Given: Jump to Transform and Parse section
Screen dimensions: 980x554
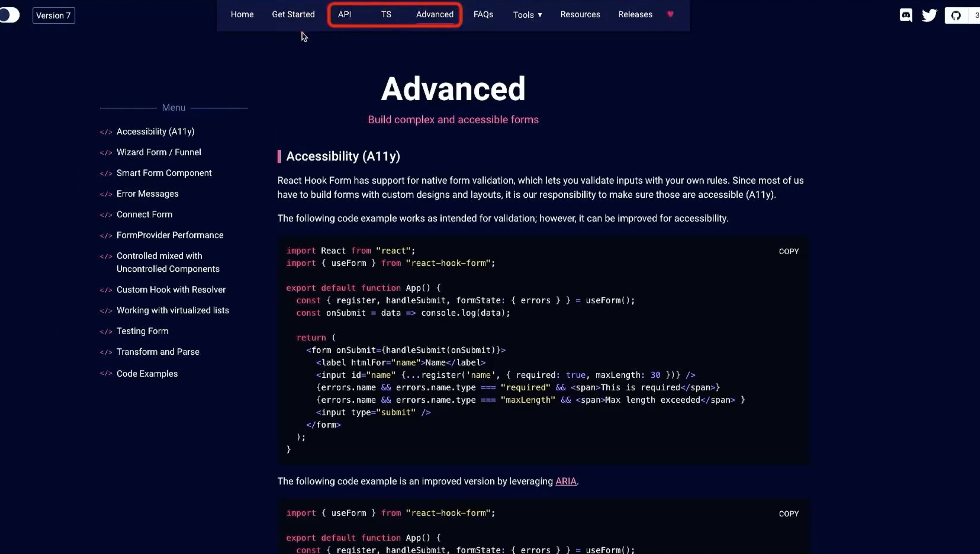Looking at the screenshot, I should (158, 352).
